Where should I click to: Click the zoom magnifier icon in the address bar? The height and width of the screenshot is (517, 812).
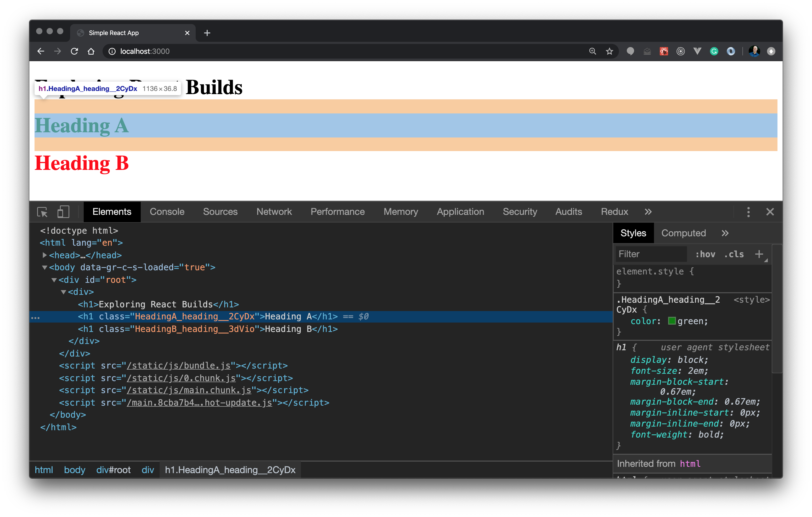pos(593,51)
